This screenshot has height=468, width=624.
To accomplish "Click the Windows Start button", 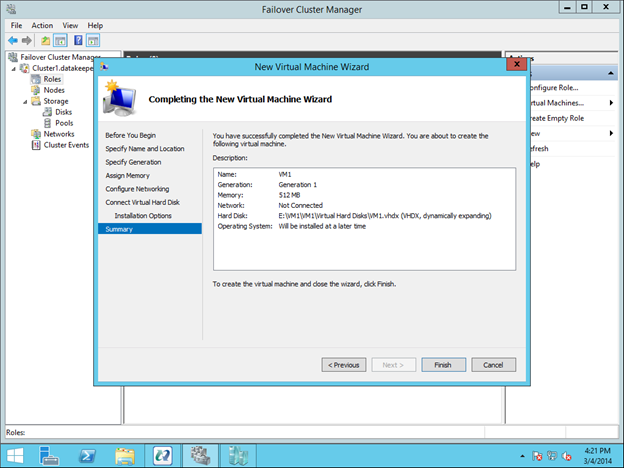I will click(14, 455).
